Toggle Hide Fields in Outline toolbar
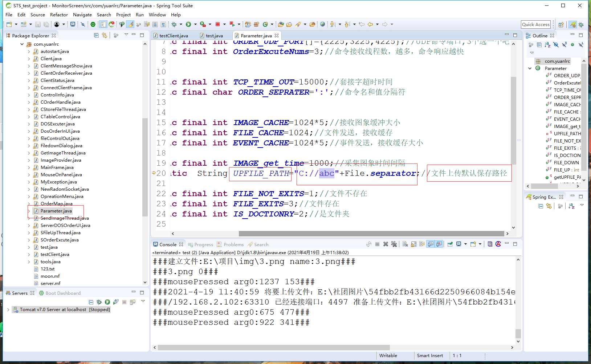This screenshot has width=591, height=364. pyautogui.click(x=556, y=45)
